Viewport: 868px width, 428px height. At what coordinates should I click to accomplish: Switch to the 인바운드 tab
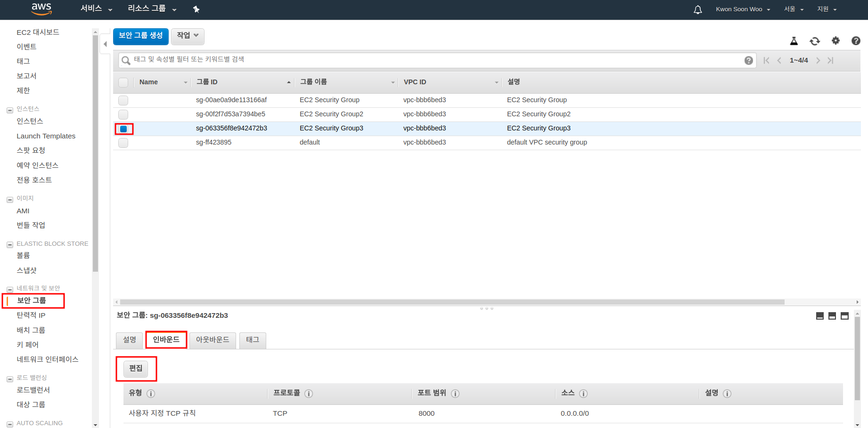[x=166, y=340]
